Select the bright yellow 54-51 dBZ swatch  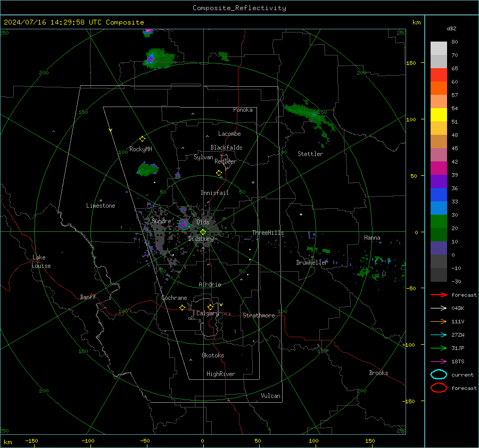pyautogui.click(x=439, y=115)
